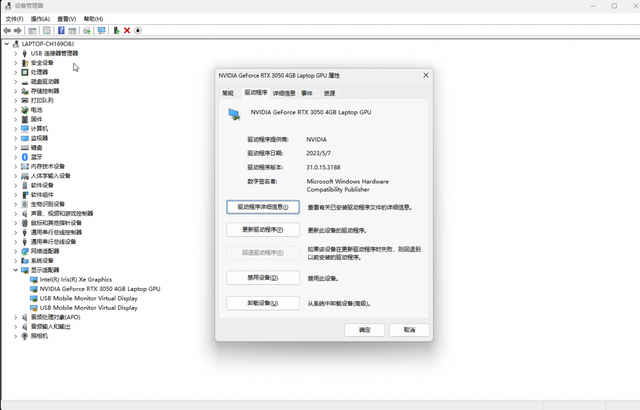Click the 卸载设备 button
Viewport: 640px width, 410px height.
tap(263, 303)
